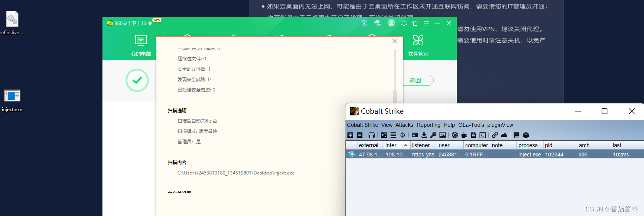Select the reflective_ desktop file icon
This screenshot has height=216, width=644.
point(12,23)
